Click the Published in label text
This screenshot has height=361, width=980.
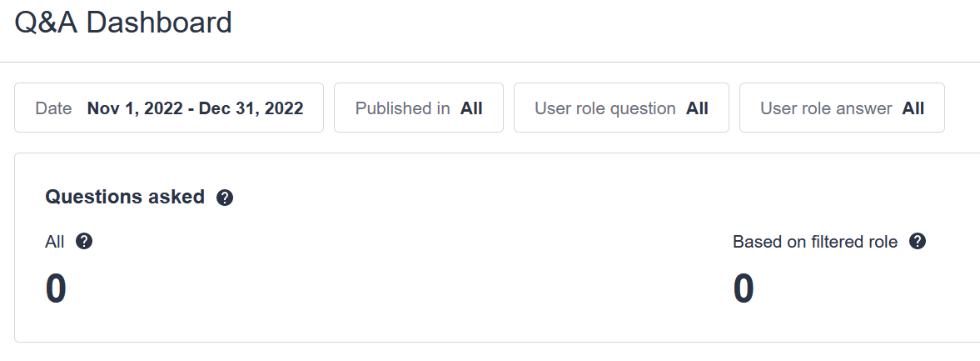pos(402,108)
